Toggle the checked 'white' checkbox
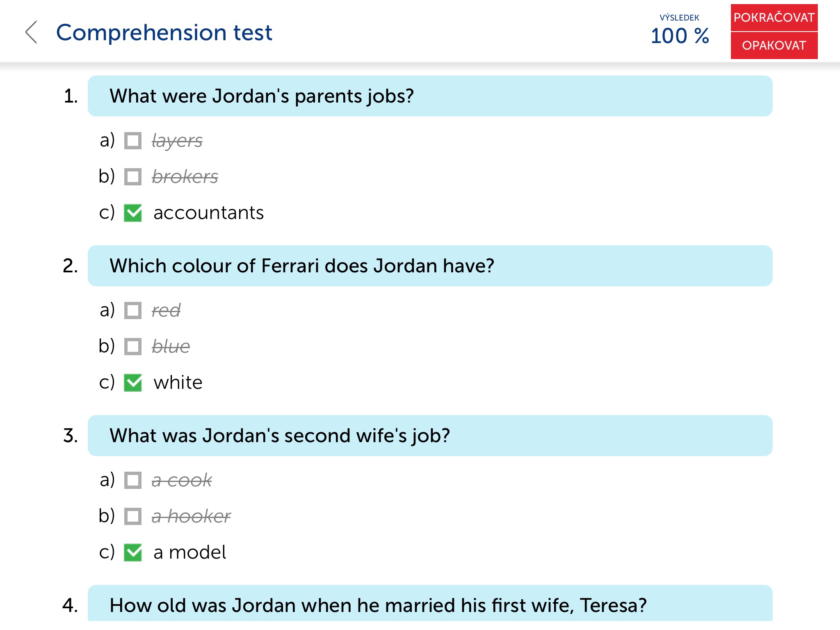Screen dimensions: 840x630 [x=133, y=383]
